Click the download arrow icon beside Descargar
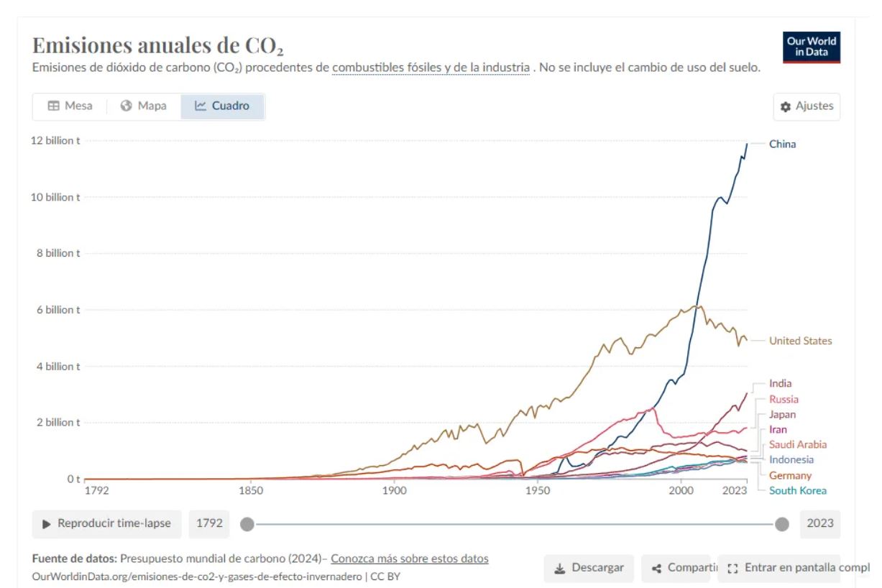The width and height of the screenshot is (882, 588). coord(560,569)
